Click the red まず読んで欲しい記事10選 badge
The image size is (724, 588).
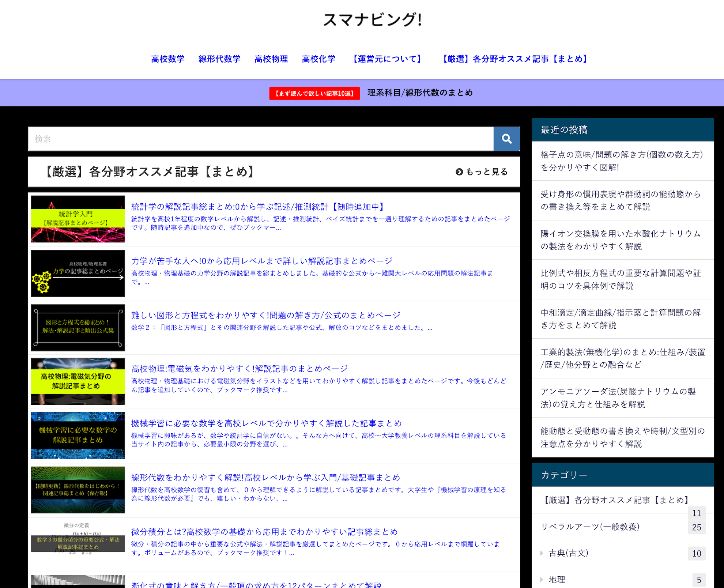314,93
